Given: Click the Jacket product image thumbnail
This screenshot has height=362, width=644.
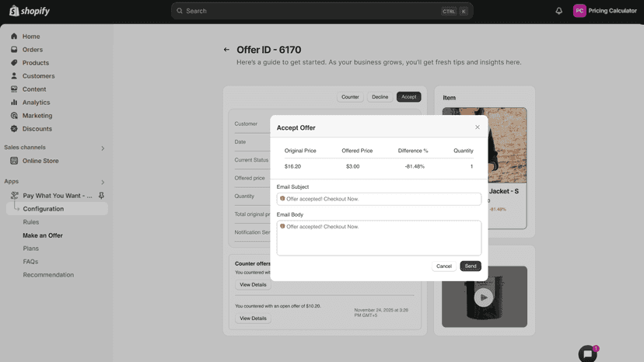Looking at the screenshot, I should point(507,145).
